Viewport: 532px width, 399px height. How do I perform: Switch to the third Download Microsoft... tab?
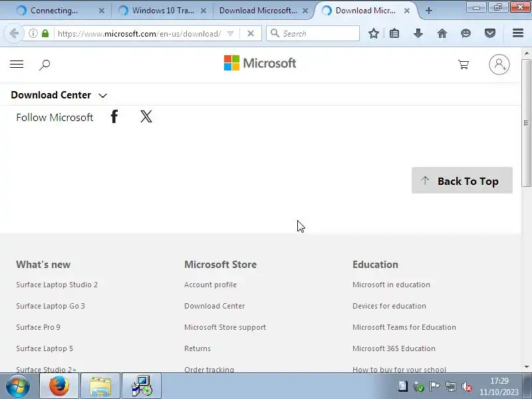coord(258,11)
